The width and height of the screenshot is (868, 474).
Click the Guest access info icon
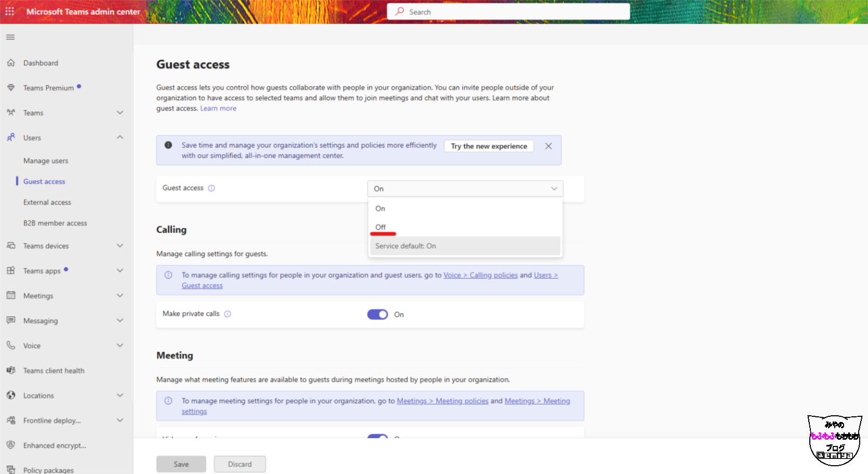(211, 188)
